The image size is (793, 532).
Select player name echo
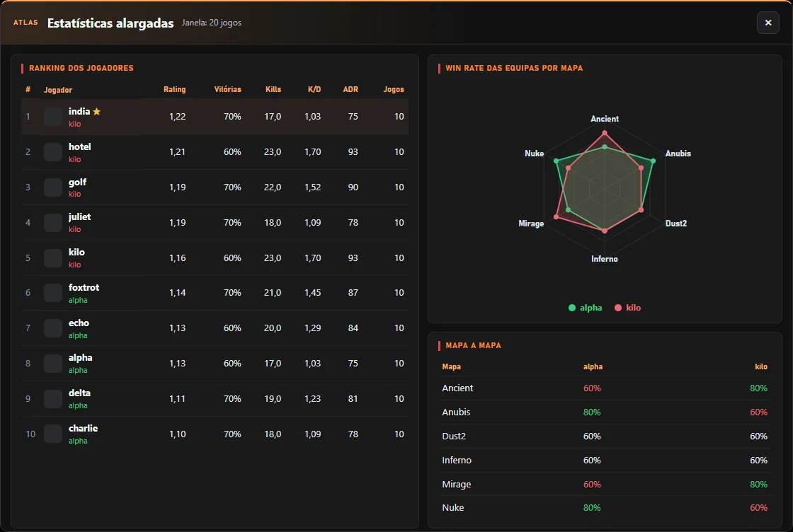[79, 323]
